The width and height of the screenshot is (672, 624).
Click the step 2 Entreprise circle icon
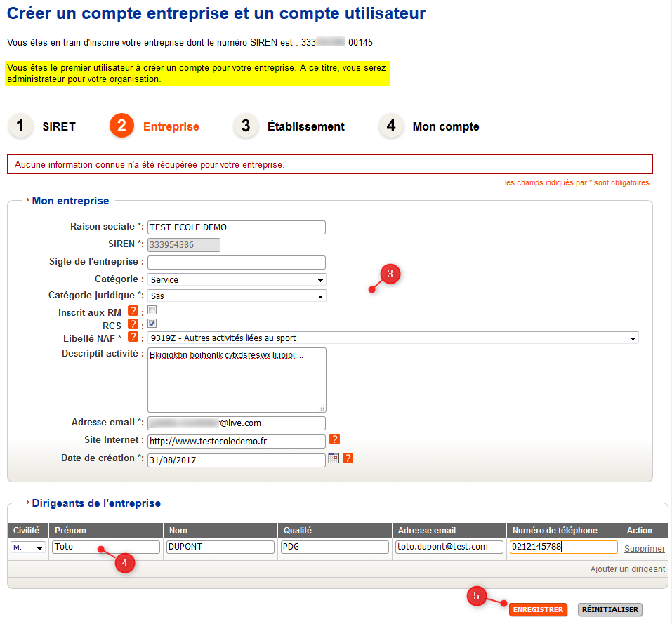(x=121, y=126)
